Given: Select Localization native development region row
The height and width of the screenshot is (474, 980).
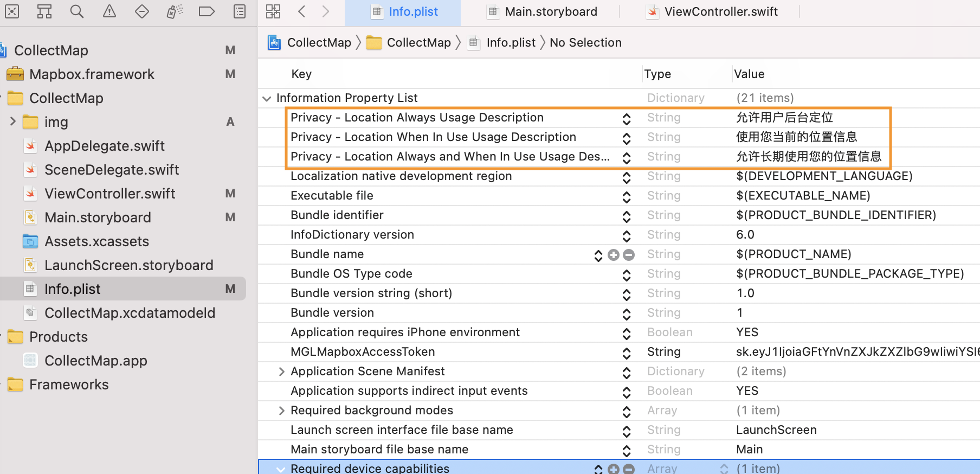Looking at the screenshot, I should pos(619,176).
